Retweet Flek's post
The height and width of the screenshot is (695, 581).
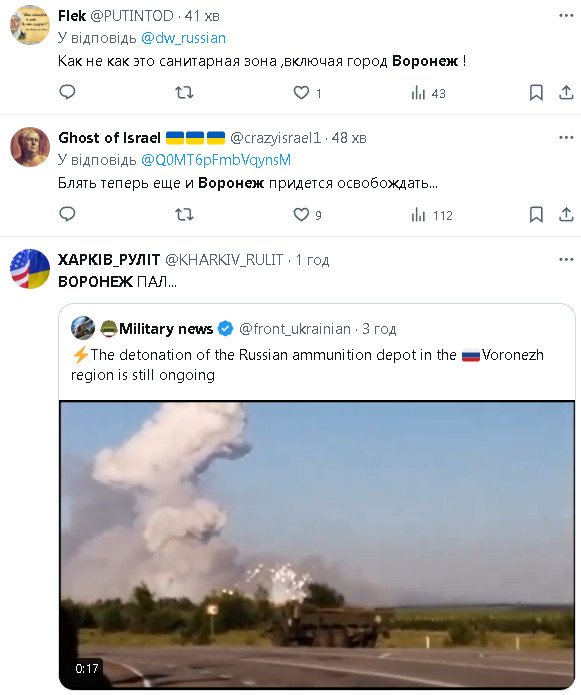[x=184, y=93]
